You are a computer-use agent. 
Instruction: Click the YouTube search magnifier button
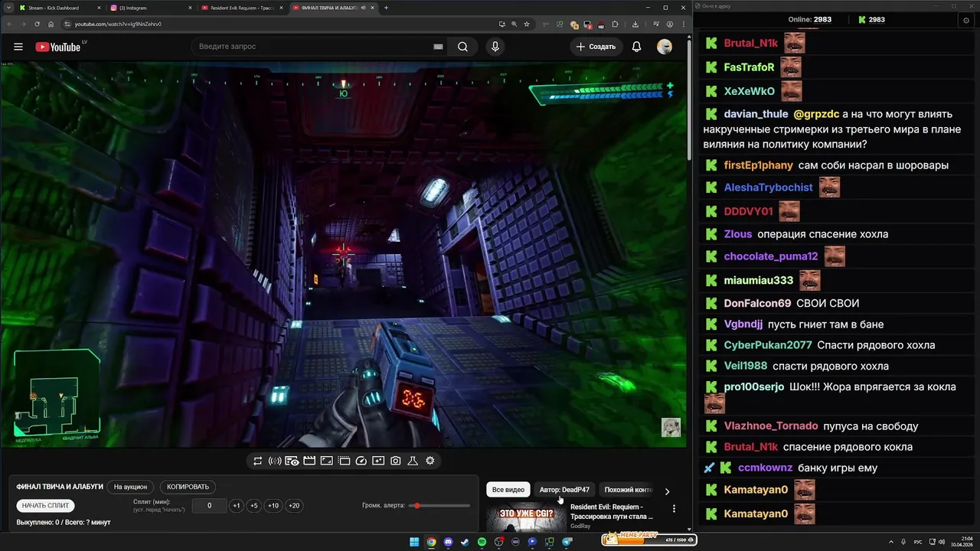pos(462,47)
